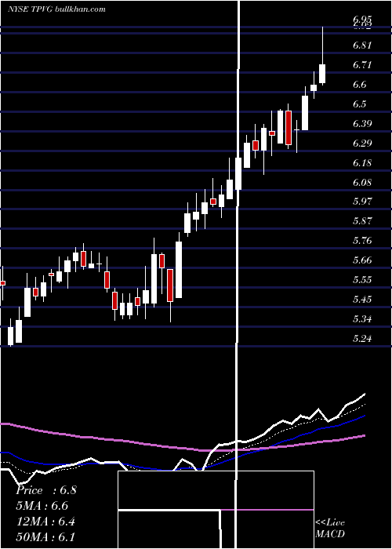The height and width of the screenshot is (549, 392).
Task: Click the 5MA : 6.6 readout
Action: (42, 506)
